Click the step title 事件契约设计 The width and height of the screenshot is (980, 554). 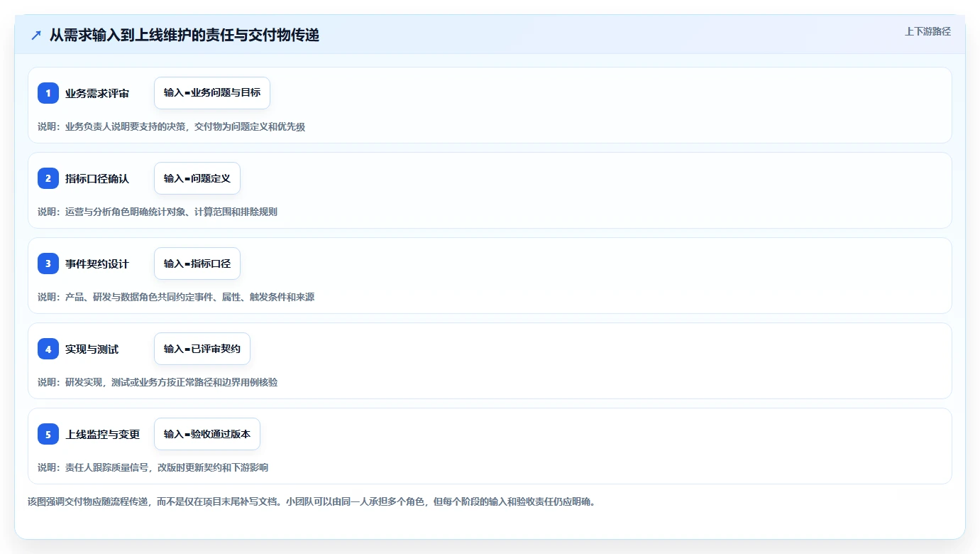97,264
